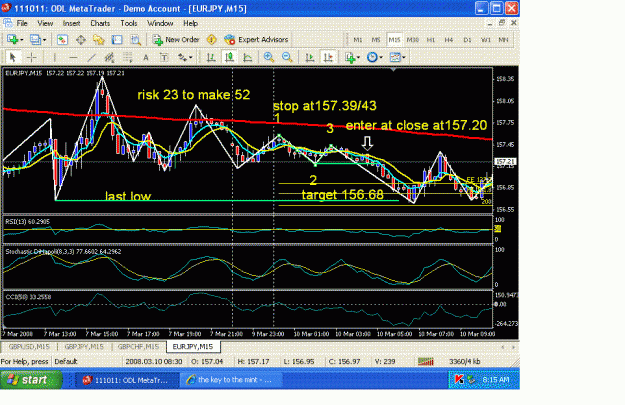Switch chart to Candlesticks mode
This screenshot has width=625, height=405.
tap(229, 57)
